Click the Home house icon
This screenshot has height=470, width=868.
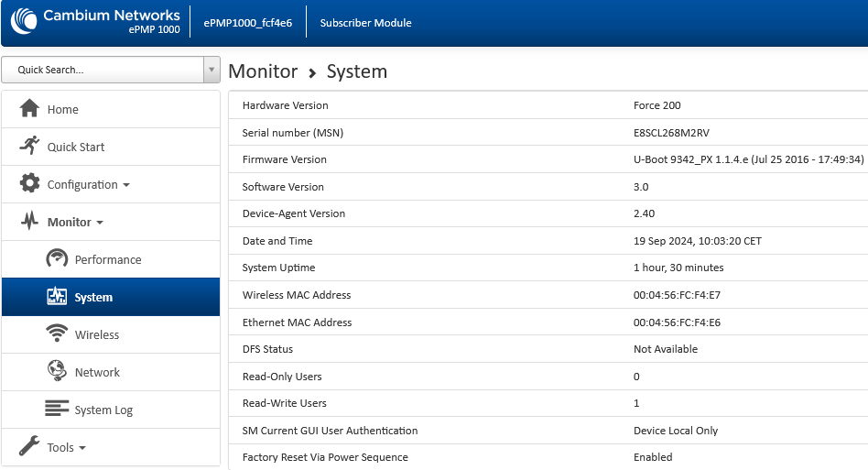point(29,108)
